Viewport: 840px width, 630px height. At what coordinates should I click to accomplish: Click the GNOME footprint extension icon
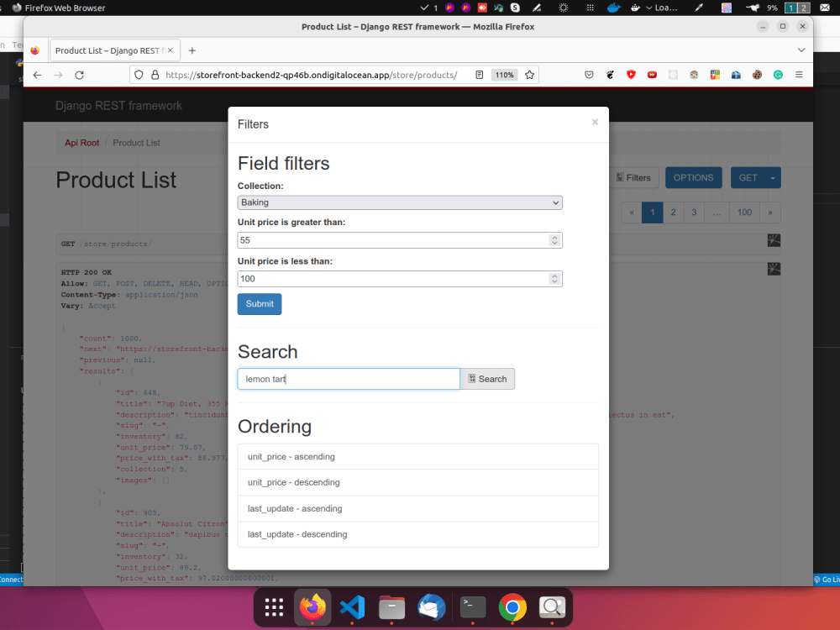(610, 75)
